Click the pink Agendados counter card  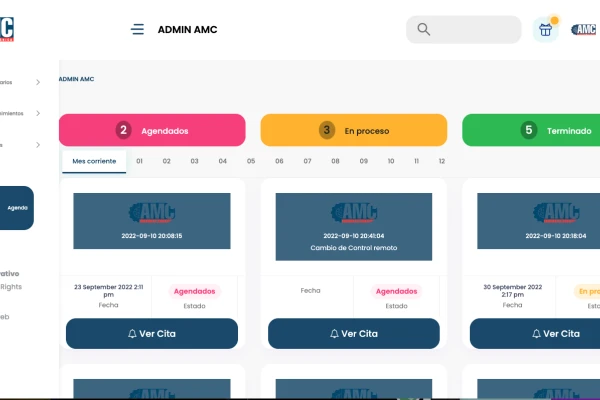tap(152, 130)
